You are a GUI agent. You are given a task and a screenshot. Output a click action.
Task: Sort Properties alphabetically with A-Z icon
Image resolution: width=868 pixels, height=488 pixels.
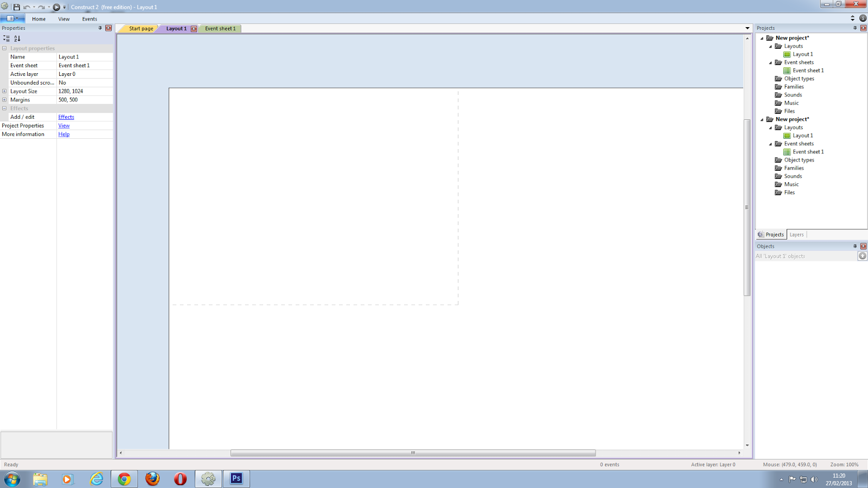tap(17, 38)
